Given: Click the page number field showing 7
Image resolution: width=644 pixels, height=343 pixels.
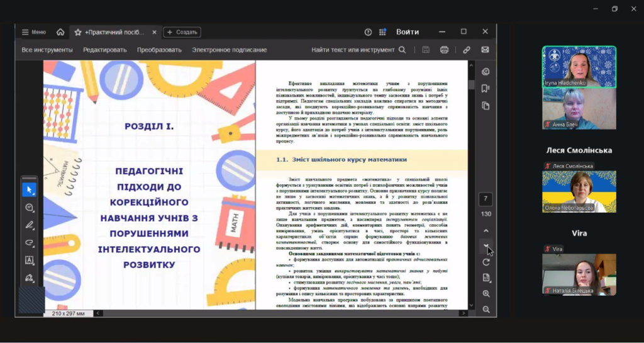Looking at the screenshot, I should pos(486,200).
